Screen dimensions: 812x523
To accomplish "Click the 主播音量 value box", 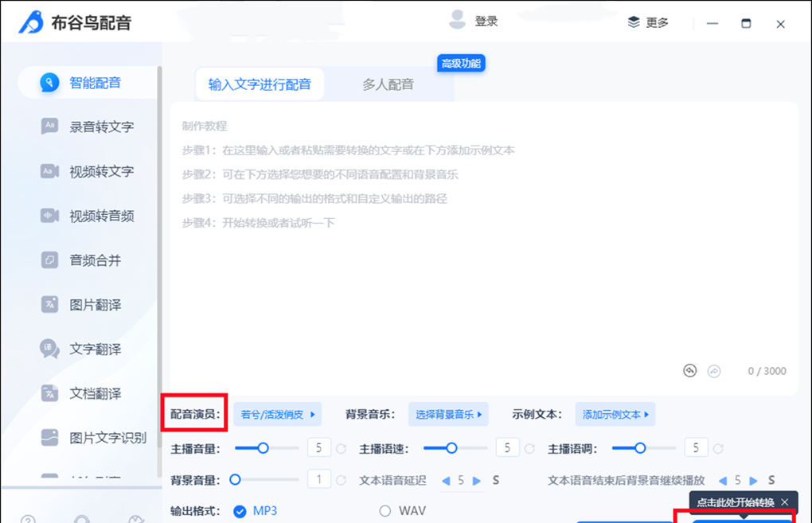I will [x=319, y=447].
